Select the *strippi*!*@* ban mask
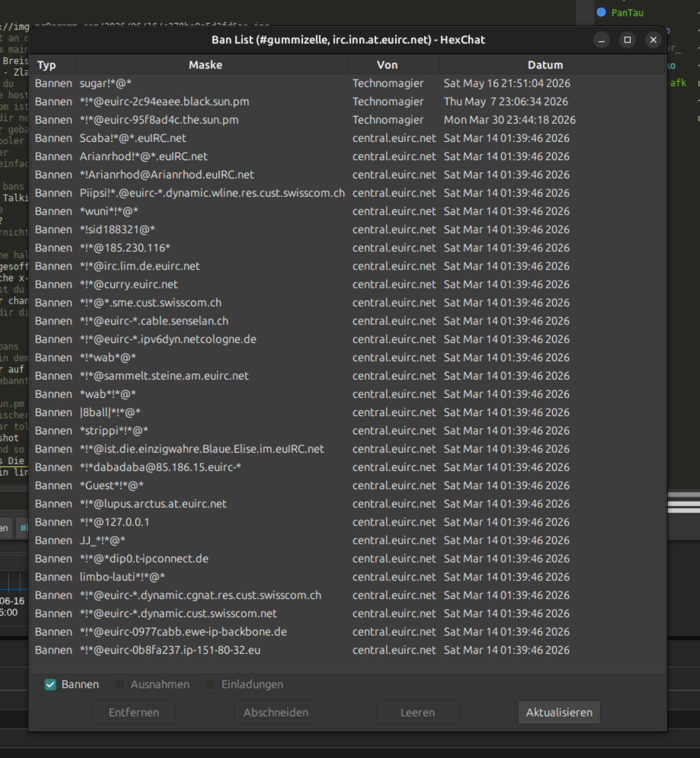The width and height of the screenshot is (700, 758). (x=114, y=430)
